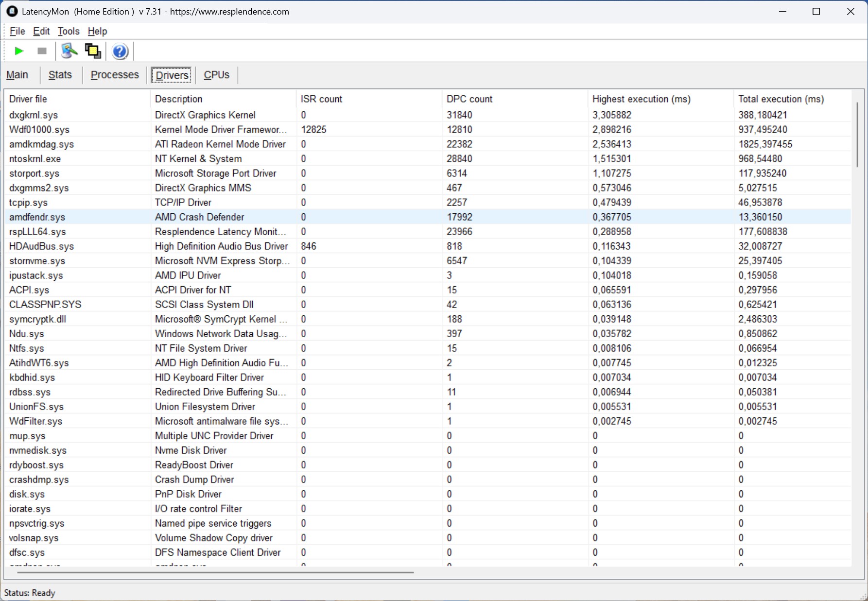
Task: Open help via blue question mark icon
Action: 120,51
